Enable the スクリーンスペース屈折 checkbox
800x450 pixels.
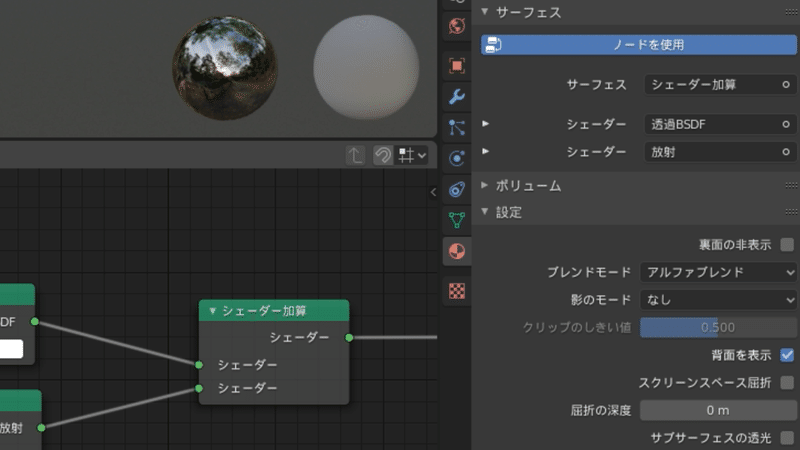pyautogui.click(x=787, y=383)
